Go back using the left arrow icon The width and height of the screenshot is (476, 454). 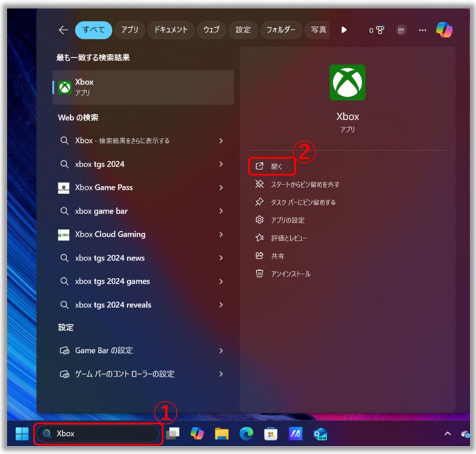pos(63,30)
